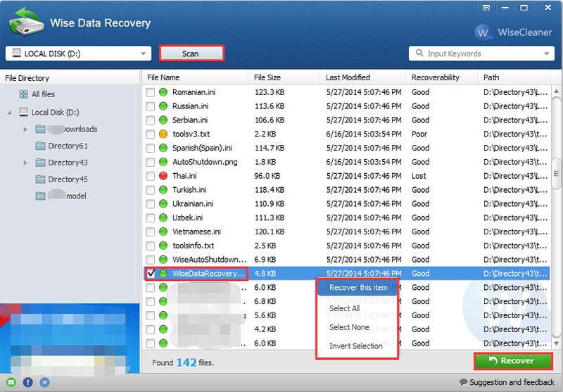Check the Turkish.ini checkbox

pyautogui.click(x=150, y=190)
